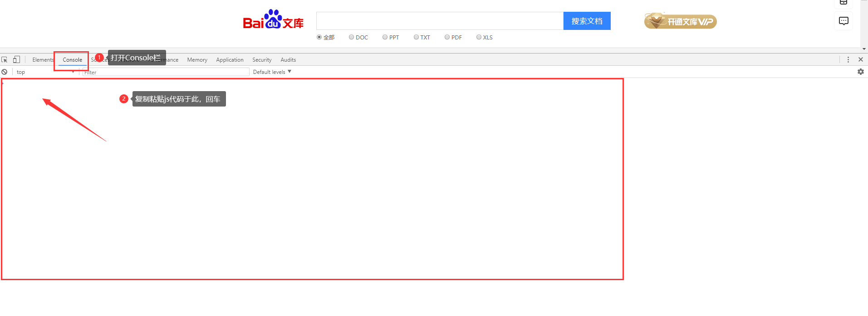This screenshot has width=868, height=316.
Task: Open the top context dropdown
Action: tap(45, 72)
